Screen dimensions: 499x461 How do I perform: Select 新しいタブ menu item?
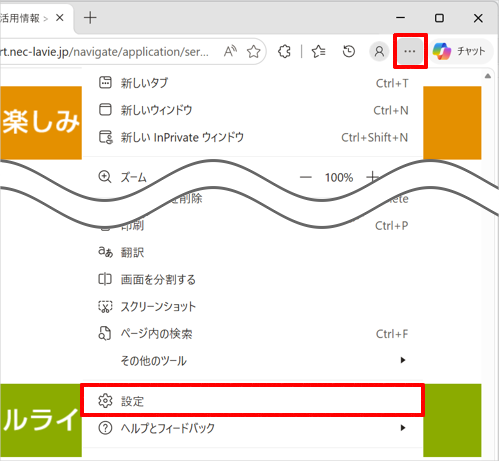pyautogui.click(x=253, y=83)
